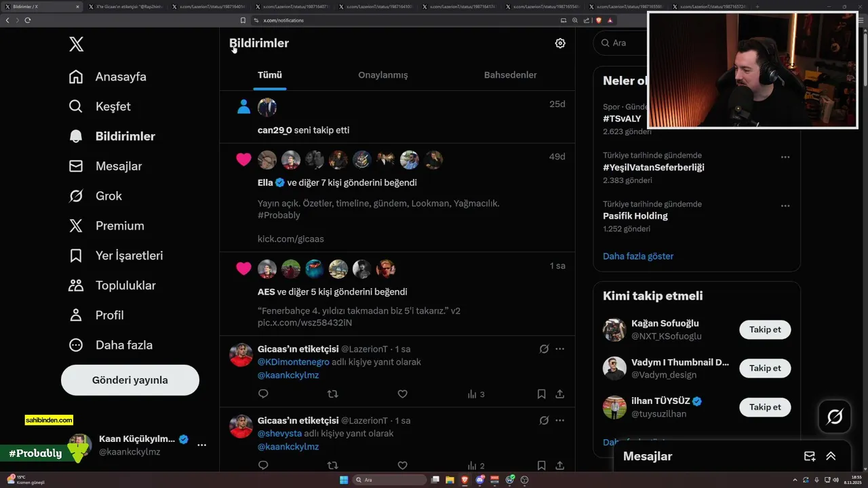Follow Vadym I Thumbnail with Takip et

765,368
